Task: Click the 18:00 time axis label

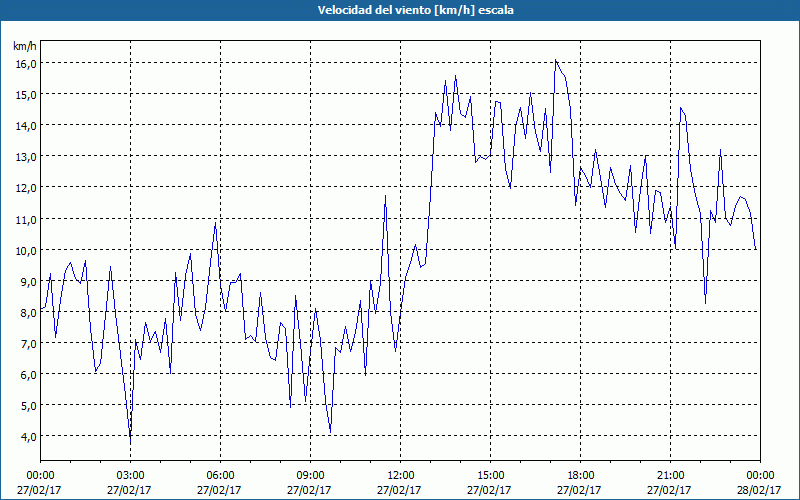Action: click(580, 476)
